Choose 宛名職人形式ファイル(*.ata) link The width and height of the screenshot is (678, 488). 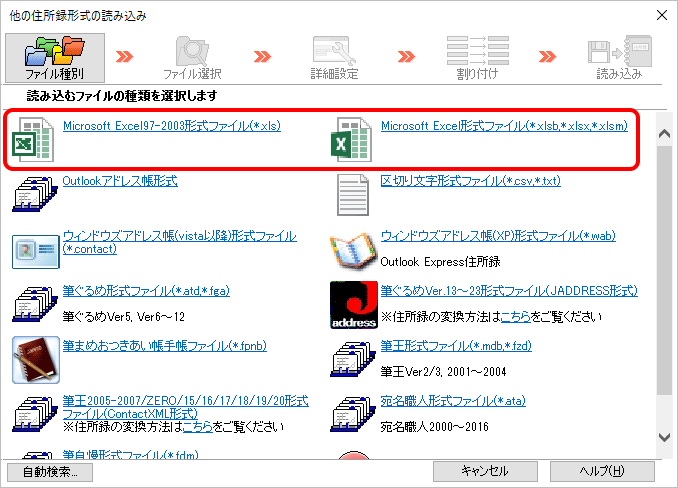point(453,401)
